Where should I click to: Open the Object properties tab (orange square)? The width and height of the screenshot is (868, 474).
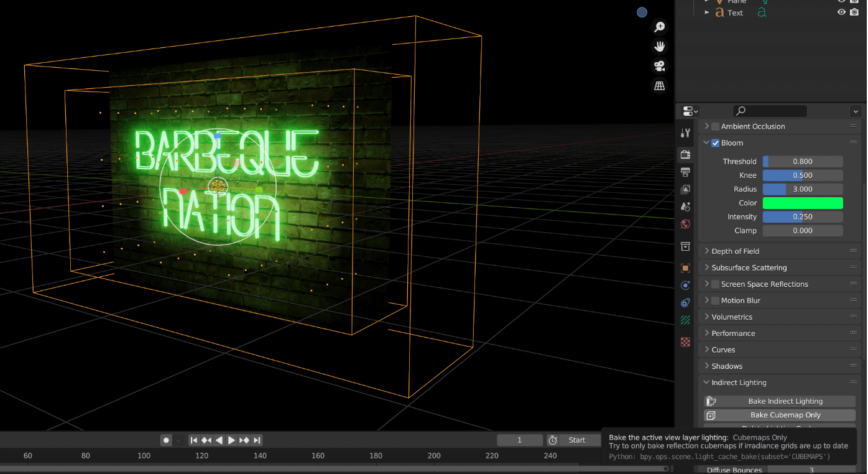click(x=685, y=268)
